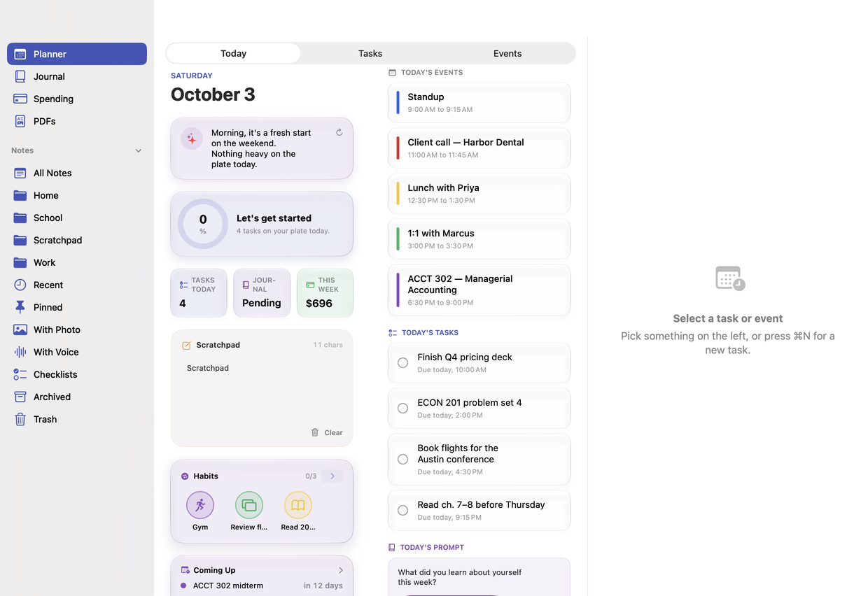868x596 pixels.
Task: Click the October 3 date heading
Action: (x=213, y=94)
